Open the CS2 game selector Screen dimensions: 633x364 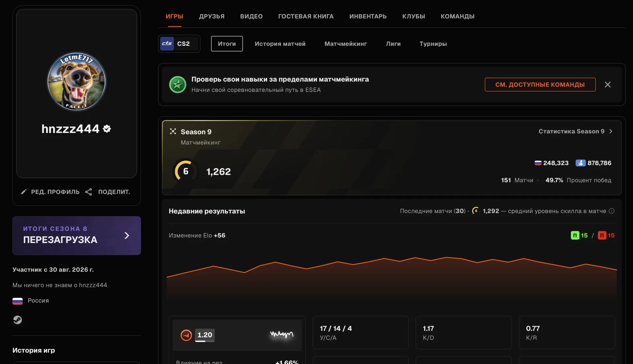click(x=179, y=44)
